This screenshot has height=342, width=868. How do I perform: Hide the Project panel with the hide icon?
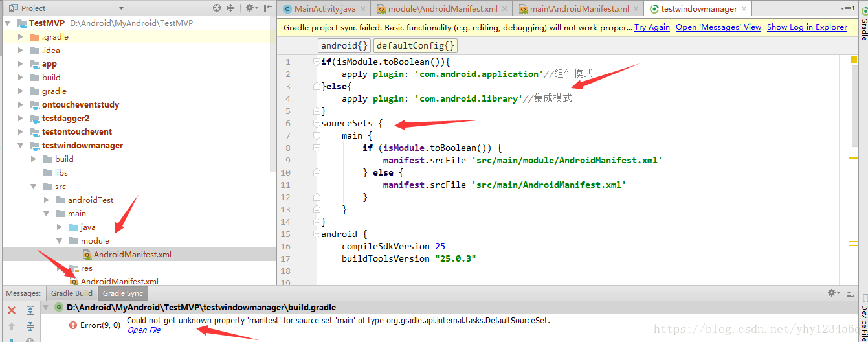click(267, 8)
